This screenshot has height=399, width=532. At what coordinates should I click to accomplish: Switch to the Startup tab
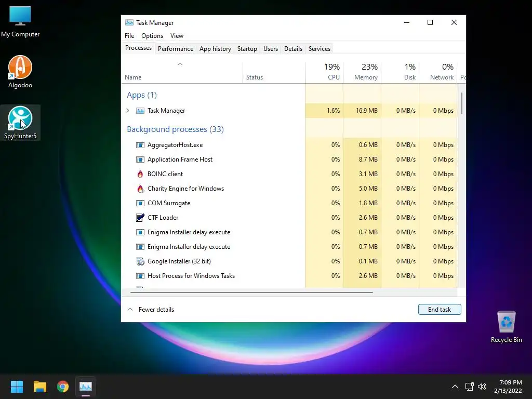[x=247, y=48]
